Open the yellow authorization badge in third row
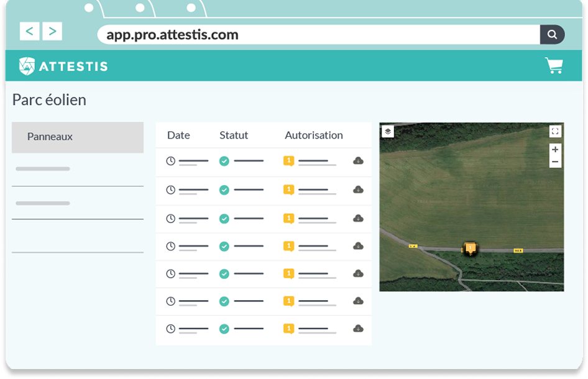The image size is (588, 379). tap(288, 218)
